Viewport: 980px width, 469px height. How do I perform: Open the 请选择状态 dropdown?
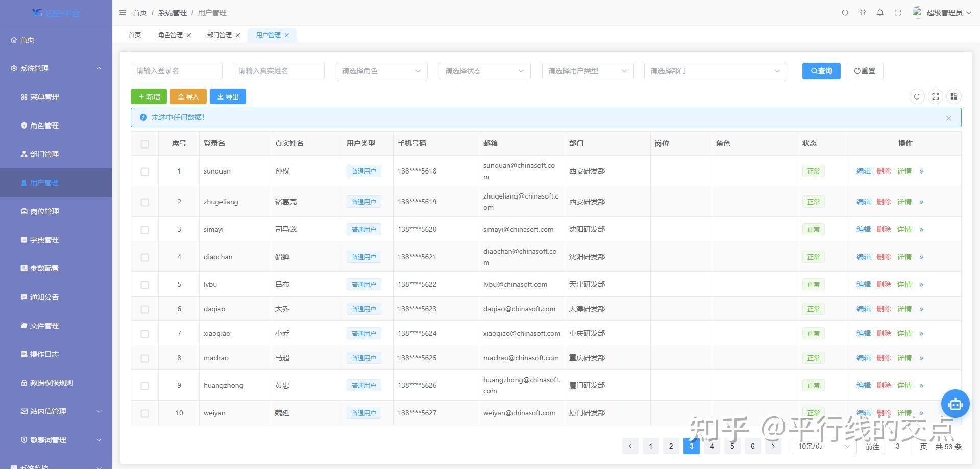[484, 71]
